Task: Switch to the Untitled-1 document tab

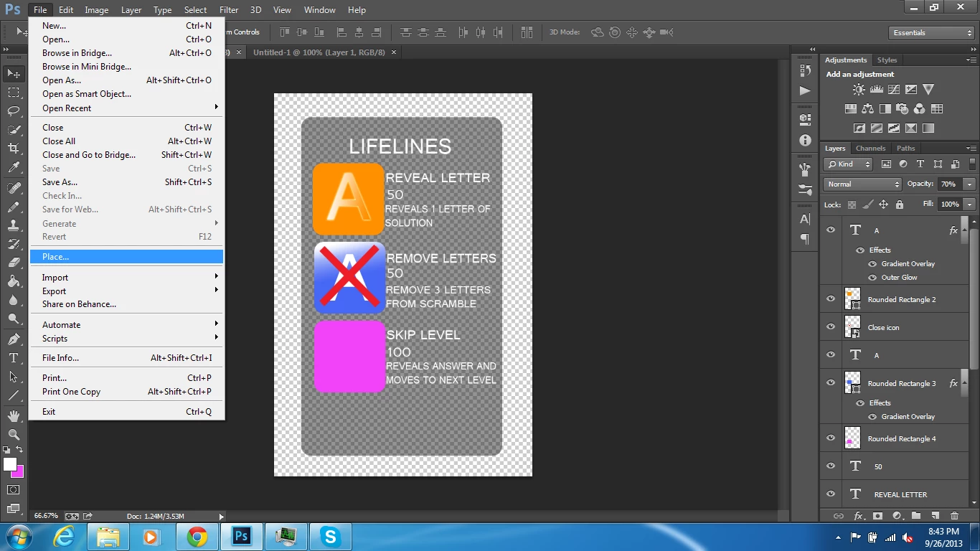Action: (319, 52)
